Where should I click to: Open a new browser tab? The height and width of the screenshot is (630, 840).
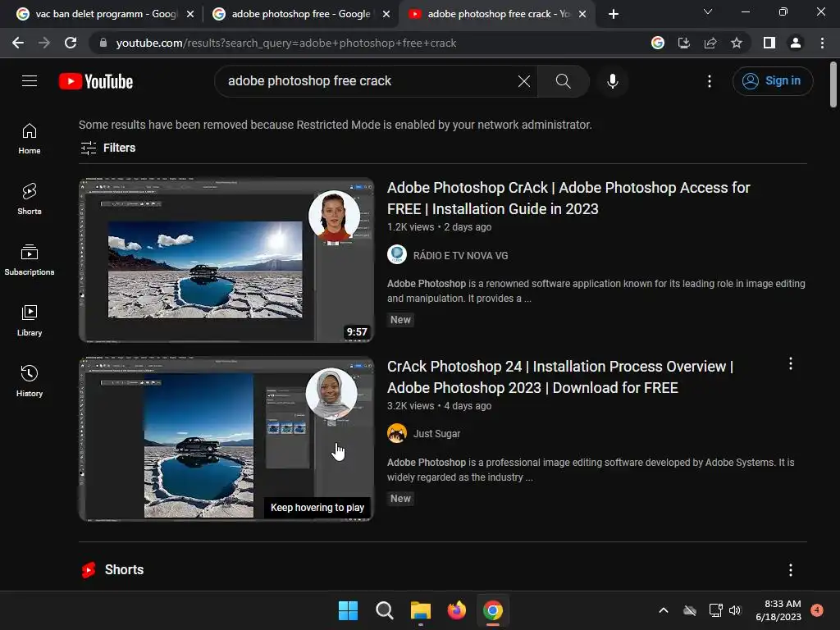pyautogui.click(x=614, y=14)
